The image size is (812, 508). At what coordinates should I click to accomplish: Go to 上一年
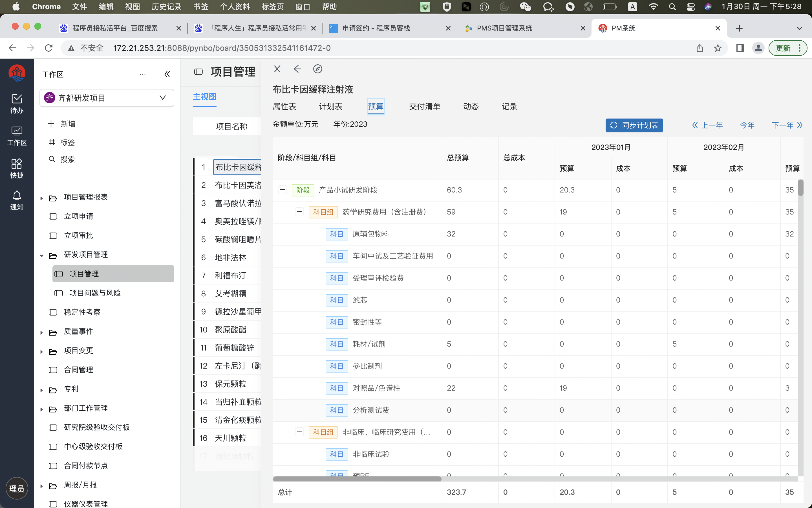coord(707,125)
